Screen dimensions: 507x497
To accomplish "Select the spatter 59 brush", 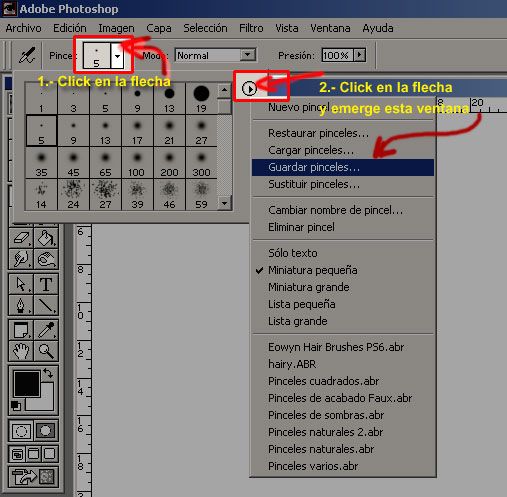I will [x=201, y=195].
